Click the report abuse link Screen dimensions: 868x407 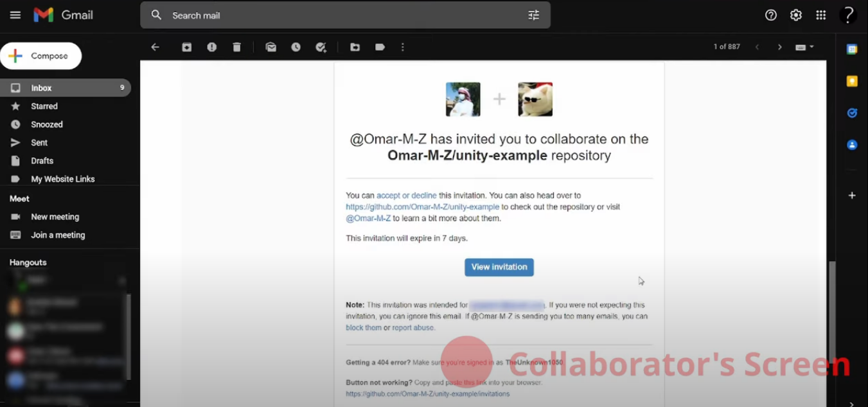point(413,328)
